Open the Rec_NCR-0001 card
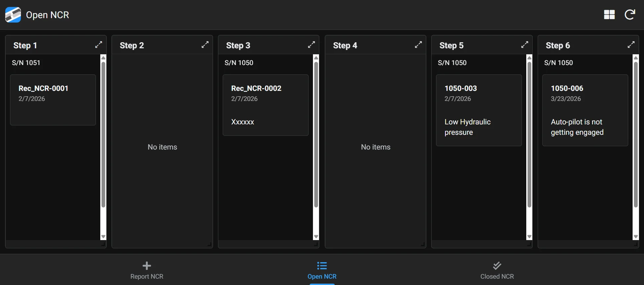Viewport: 644px width, 285px height. (53, 100)
